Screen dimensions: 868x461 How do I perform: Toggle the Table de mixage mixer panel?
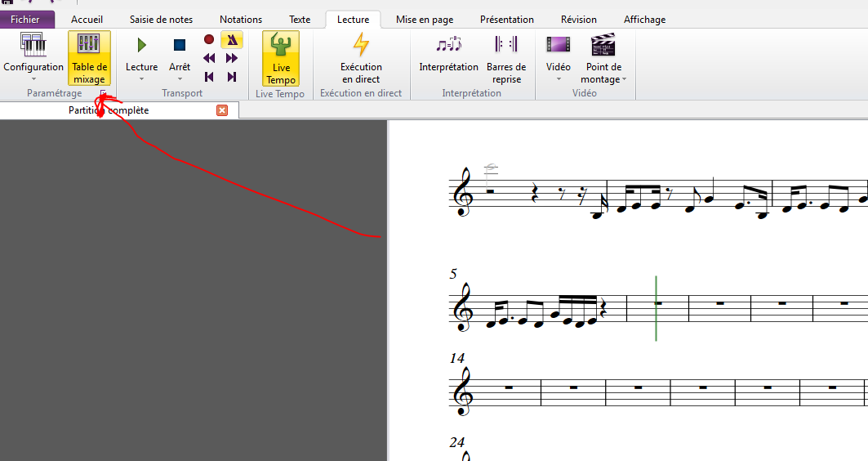(x=89, y=58)
